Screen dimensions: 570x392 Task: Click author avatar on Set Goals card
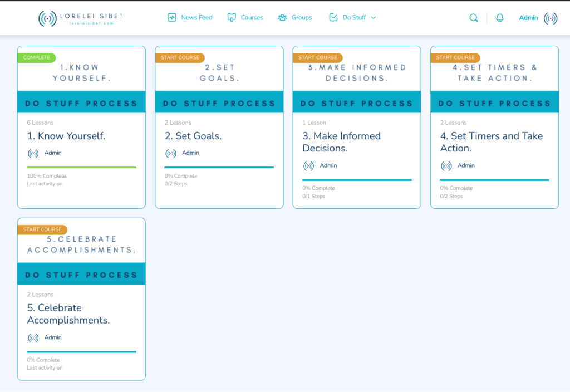[171, 154]
